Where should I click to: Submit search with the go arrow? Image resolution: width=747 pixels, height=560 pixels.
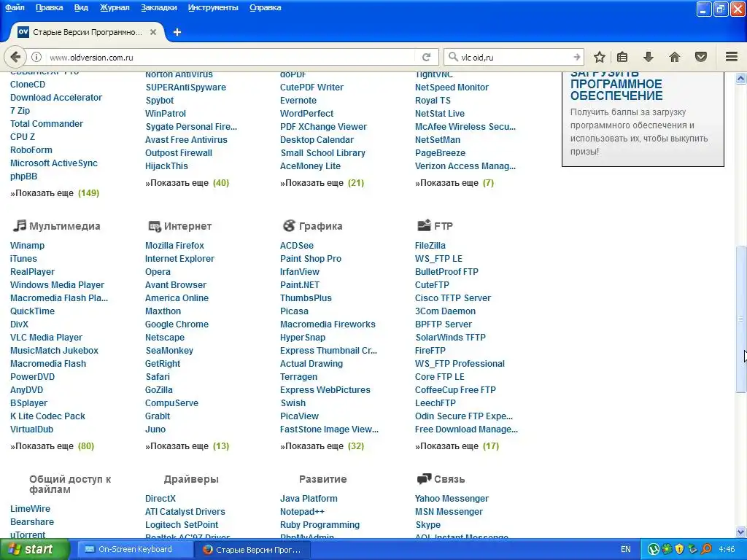tap(577, 57)
